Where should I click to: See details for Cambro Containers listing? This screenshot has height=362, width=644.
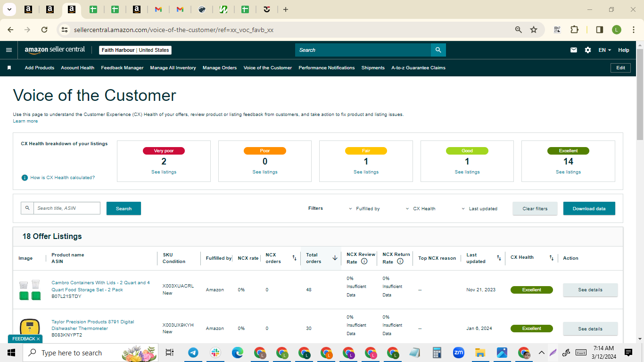click(x=590, y=290)
